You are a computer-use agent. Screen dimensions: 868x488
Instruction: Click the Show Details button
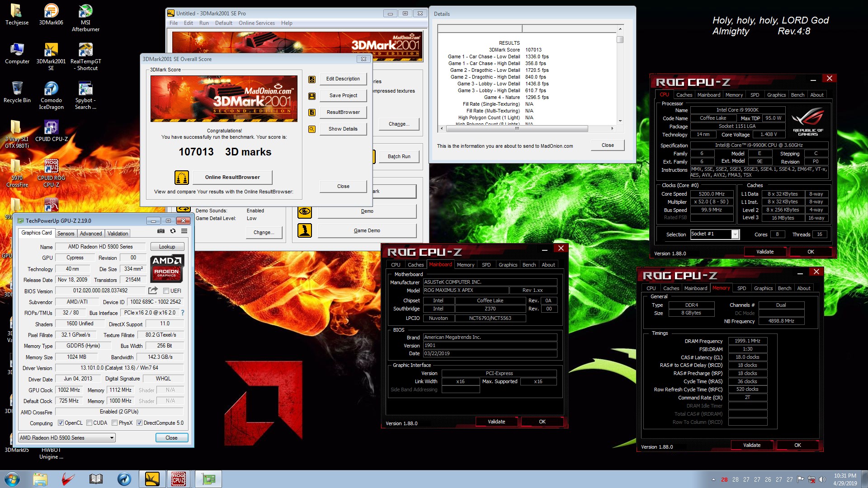click(343, 129)
